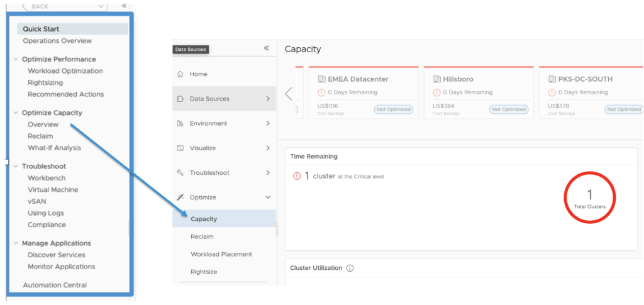
Task: Click the Total Clusters circle indicator
Action: [x=589, y=199]
